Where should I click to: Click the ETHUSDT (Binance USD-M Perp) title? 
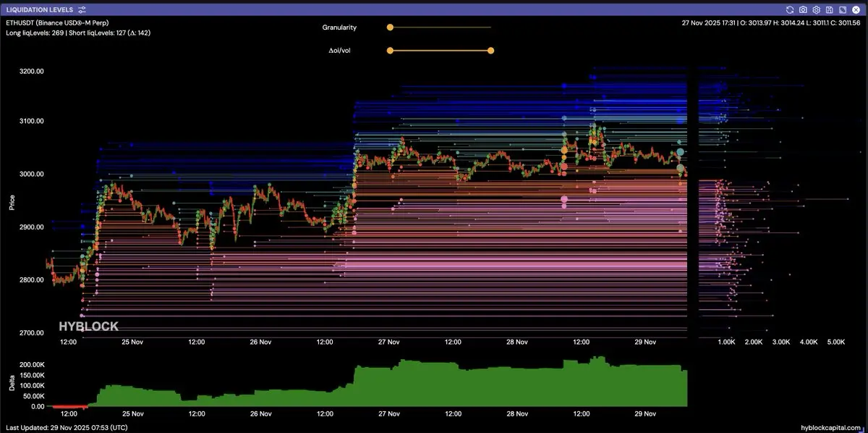point(57,23)
